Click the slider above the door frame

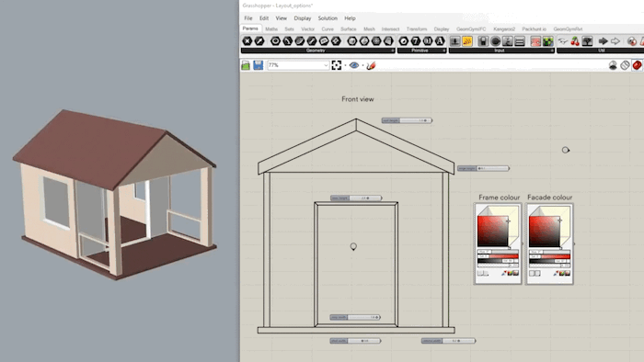coord(356,198)
